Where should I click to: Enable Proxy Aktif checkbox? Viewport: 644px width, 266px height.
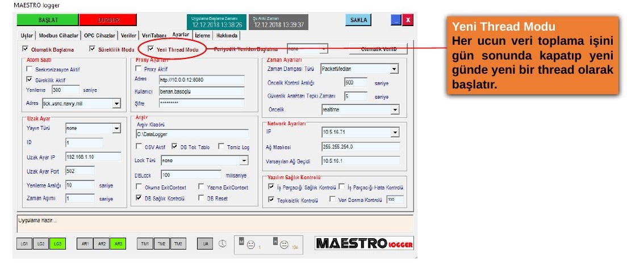(138, 69)
